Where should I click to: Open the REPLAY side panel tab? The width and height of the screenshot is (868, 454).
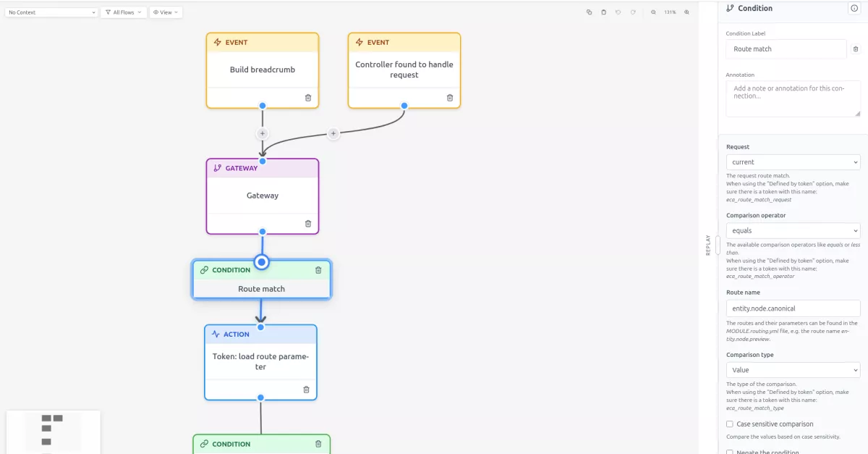[x=707, y=245]
